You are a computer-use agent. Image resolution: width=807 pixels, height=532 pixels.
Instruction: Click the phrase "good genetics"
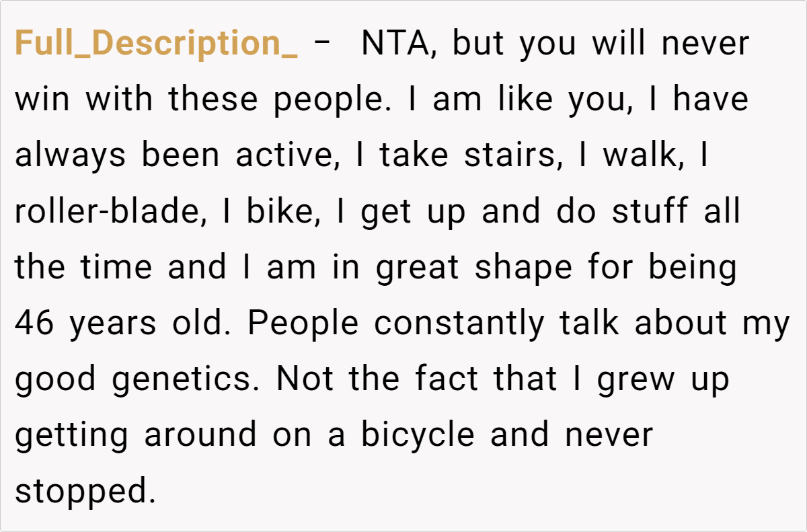click(139, 379)
